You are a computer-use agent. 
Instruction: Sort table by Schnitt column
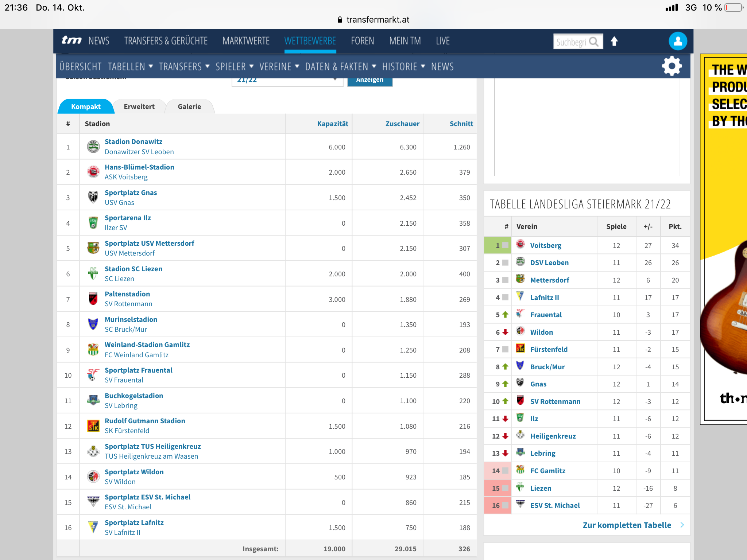click(x=461, y=124)
